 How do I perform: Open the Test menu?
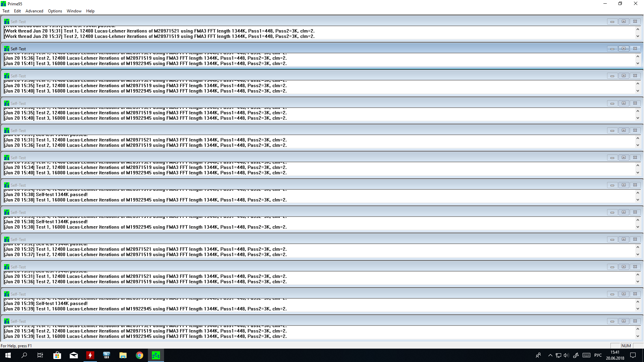6,11
